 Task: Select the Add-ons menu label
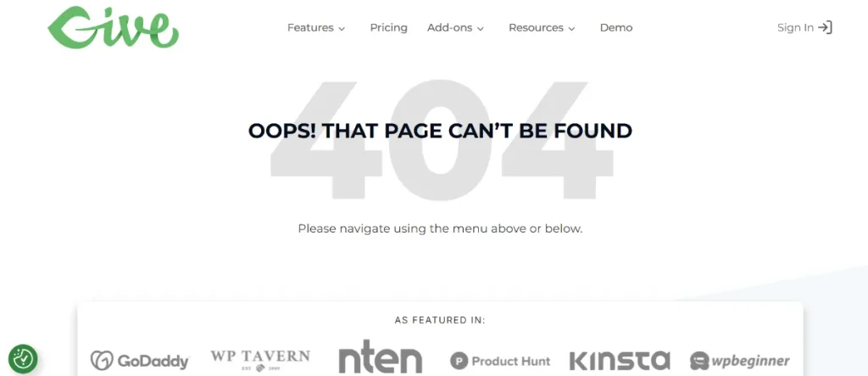pyautogui.click(x=449, y=28)
